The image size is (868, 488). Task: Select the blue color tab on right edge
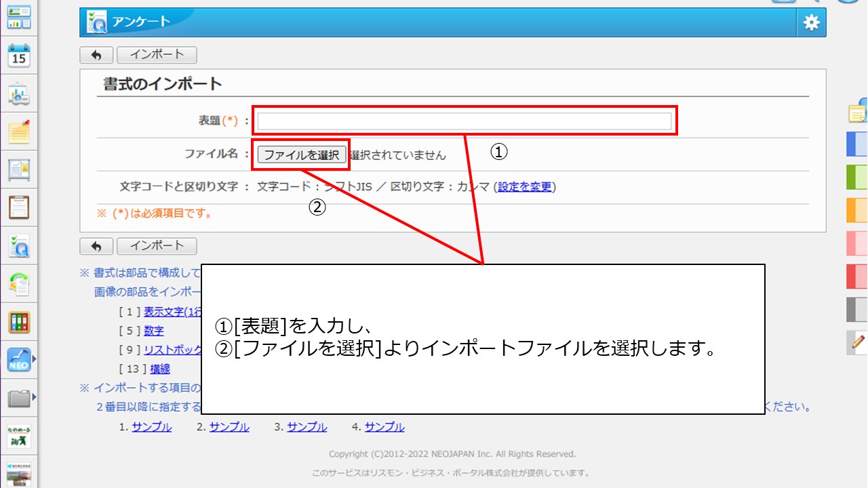coord(857,144)
